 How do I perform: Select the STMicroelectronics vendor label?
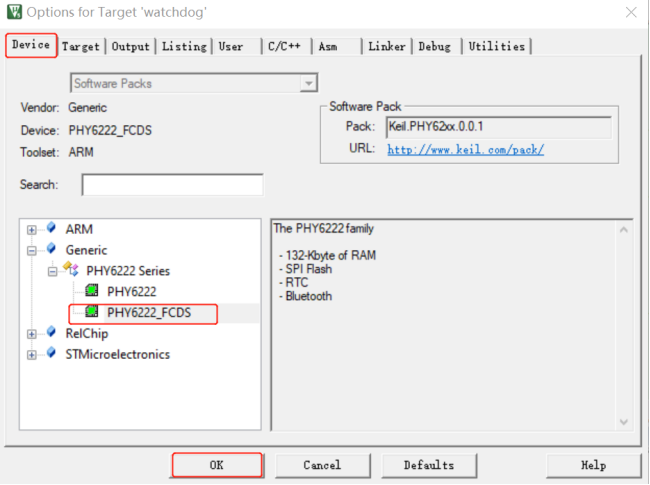(118, 354)
